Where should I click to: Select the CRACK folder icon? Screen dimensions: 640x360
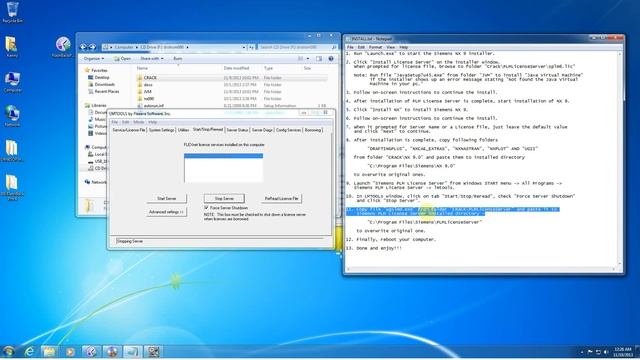[140, 78]
